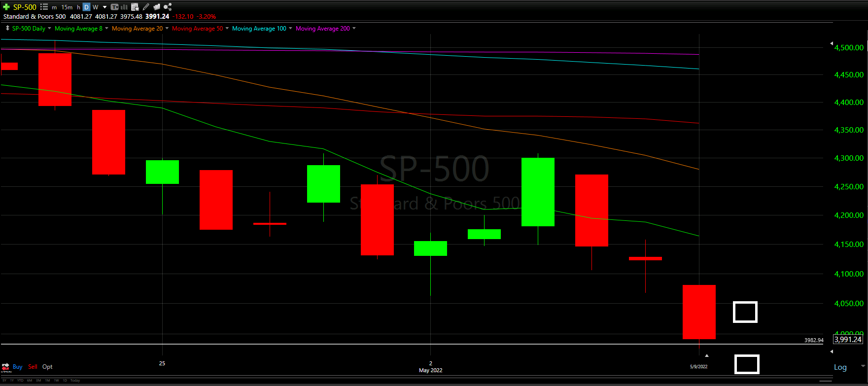The image size is (868, 386).
Task: Toggle the Log scale setting
Action: (x=840, y=367)
